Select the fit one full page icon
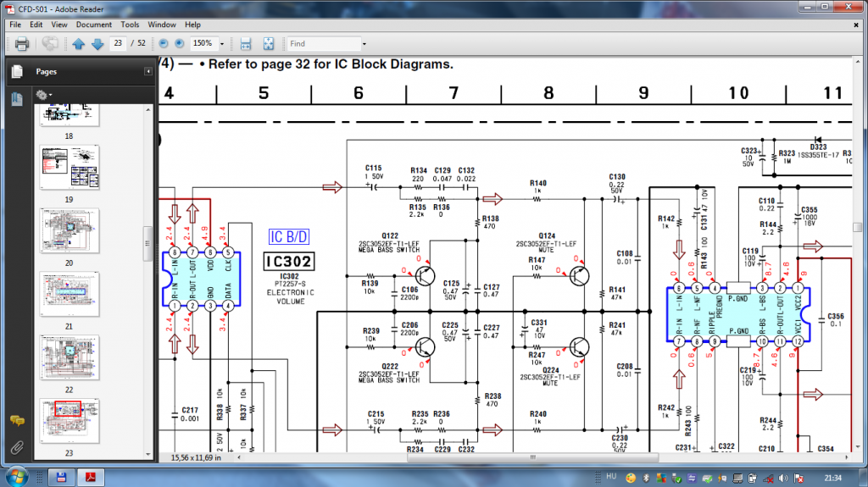The image size is (868, 487). [269, 44]
